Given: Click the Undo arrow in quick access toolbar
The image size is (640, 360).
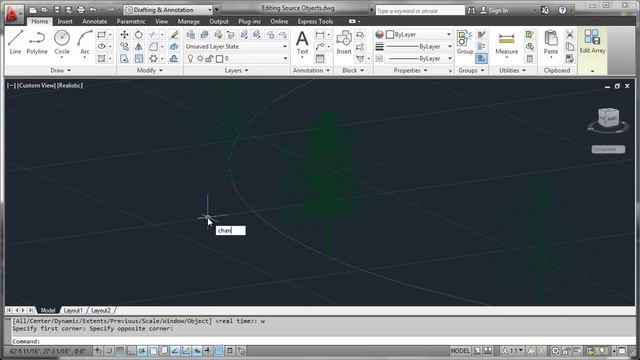Looking at the screenshot, I should coord(93,10).
